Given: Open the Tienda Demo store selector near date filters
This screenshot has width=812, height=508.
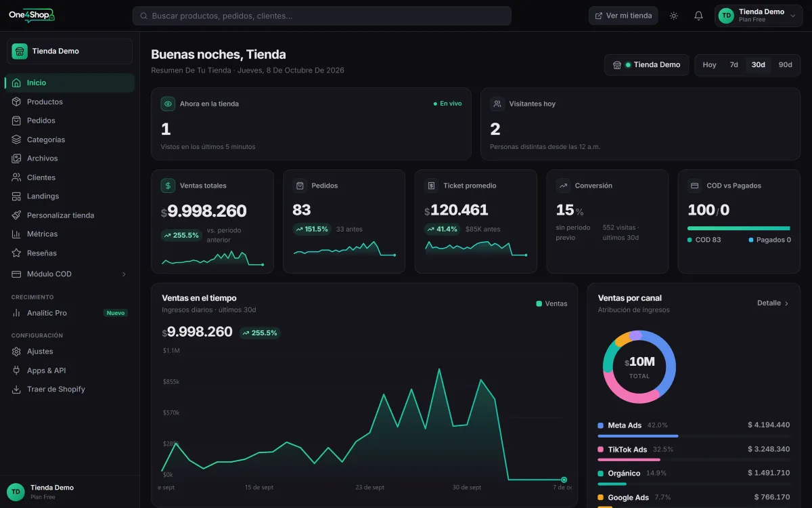Looking at the screenshot, I should pyautogui.click(x=647, y=65).
